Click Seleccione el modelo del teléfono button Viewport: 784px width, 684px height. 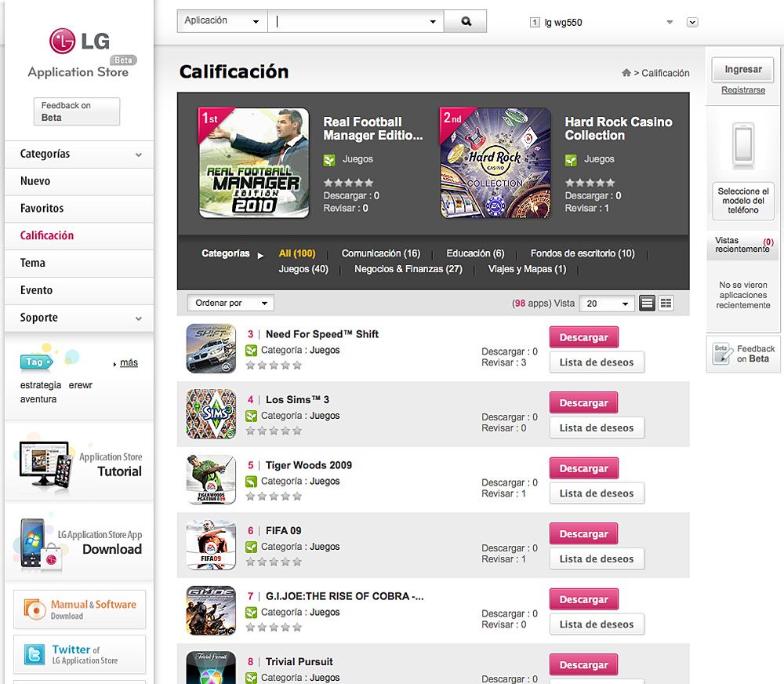pos(743,201)
